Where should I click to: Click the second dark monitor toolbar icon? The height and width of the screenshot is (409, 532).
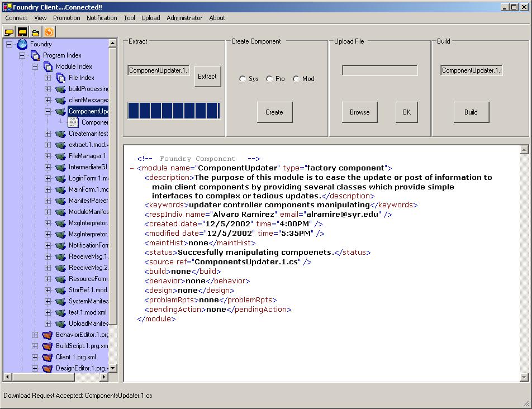click(22, 32)
